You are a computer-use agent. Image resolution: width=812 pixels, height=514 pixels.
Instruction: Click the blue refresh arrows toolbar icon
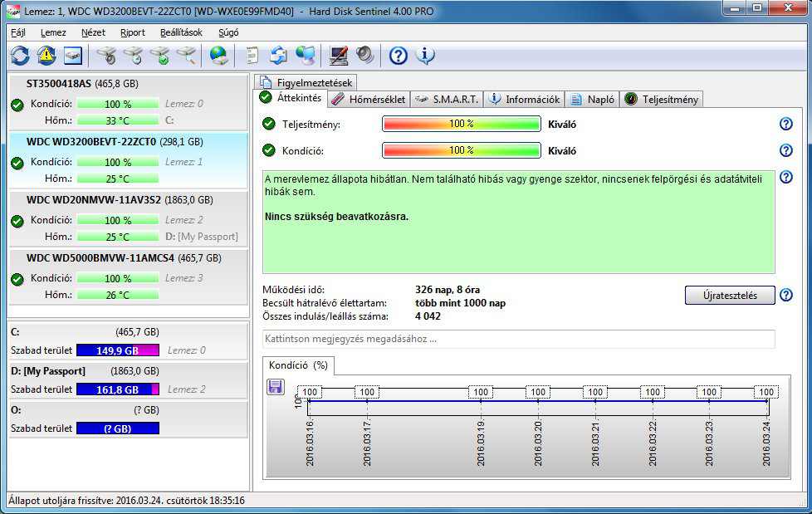coord(20,55)
